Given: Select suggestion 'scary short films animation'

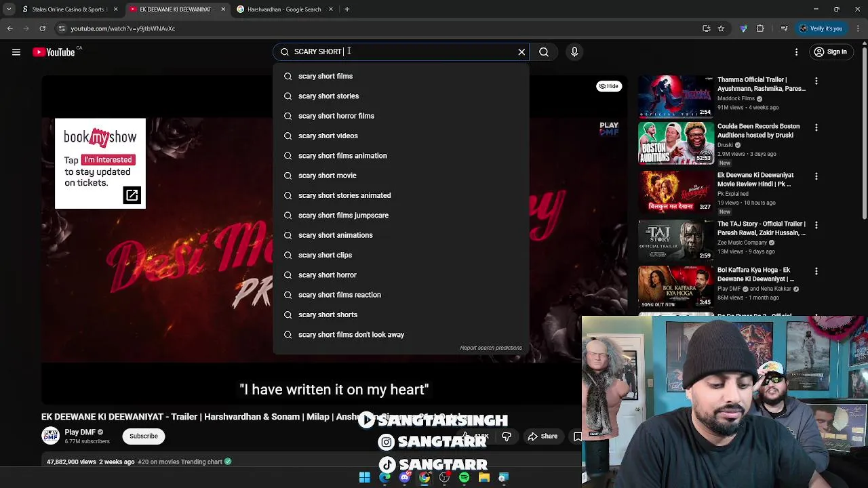Looking at the screenshot, I should point(401,156).
